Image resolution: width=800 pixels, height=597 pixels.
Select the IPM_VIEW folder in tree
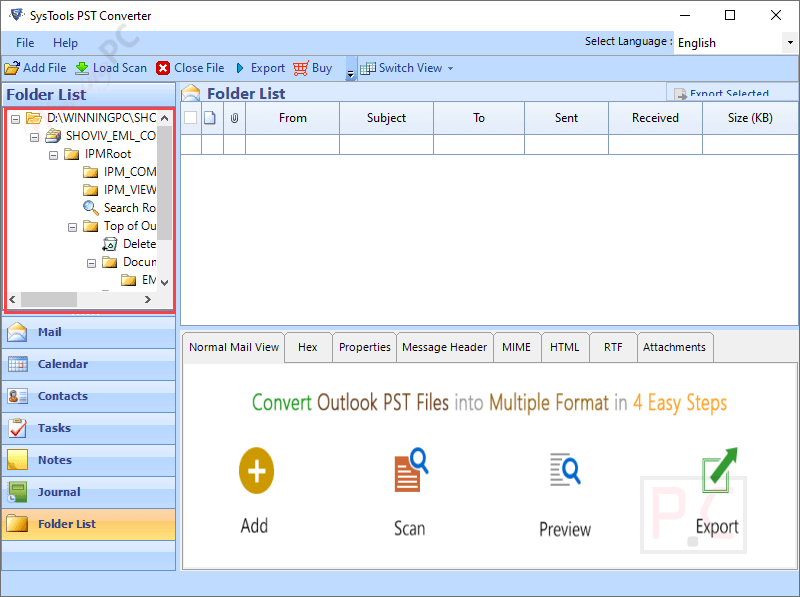coord(119,190)
